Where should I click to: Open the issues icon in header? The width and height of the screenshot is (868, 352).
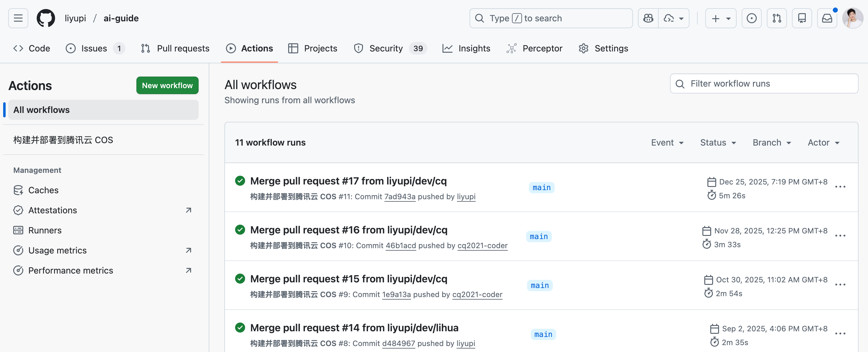tap(751, 18)
